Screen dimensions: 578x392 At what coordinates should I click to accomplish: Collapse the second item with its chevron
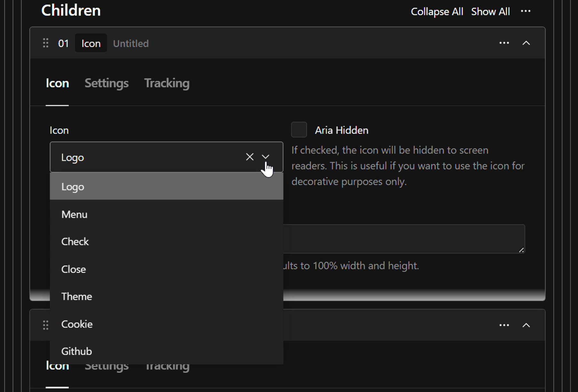coord(526,325)
